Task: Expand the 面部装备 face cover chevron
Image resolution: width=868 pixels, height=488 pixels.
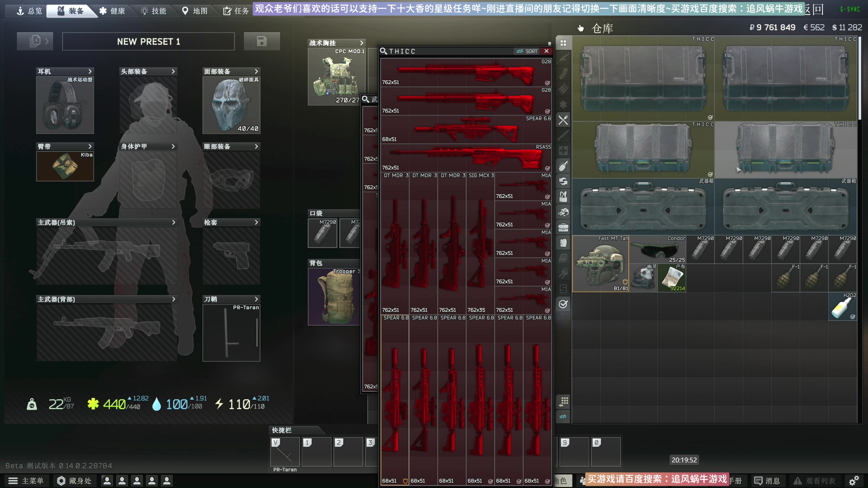Action: tap(256, 72)
